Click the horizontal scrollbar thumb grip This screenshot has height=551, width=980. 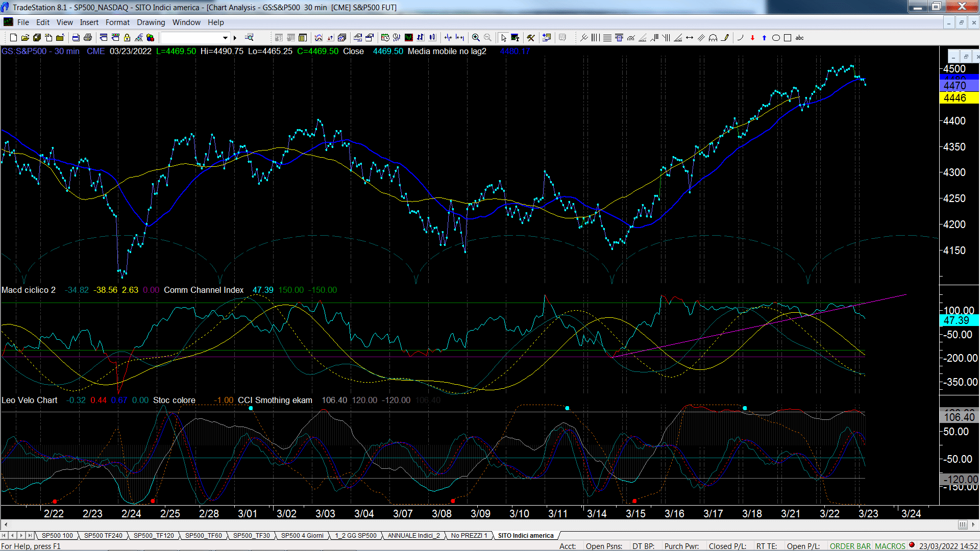click(x=963, y=524)
